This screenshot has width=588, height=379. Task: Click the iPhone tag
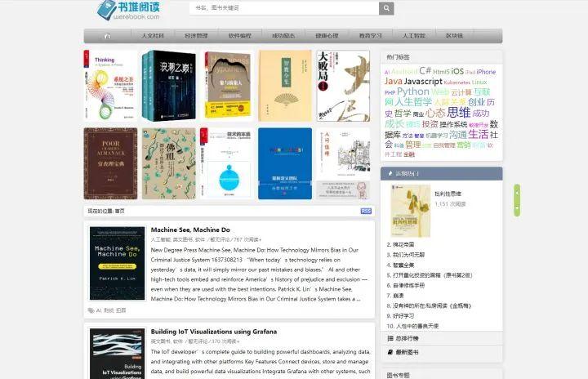pyautogui.click(x=486, y=72)
